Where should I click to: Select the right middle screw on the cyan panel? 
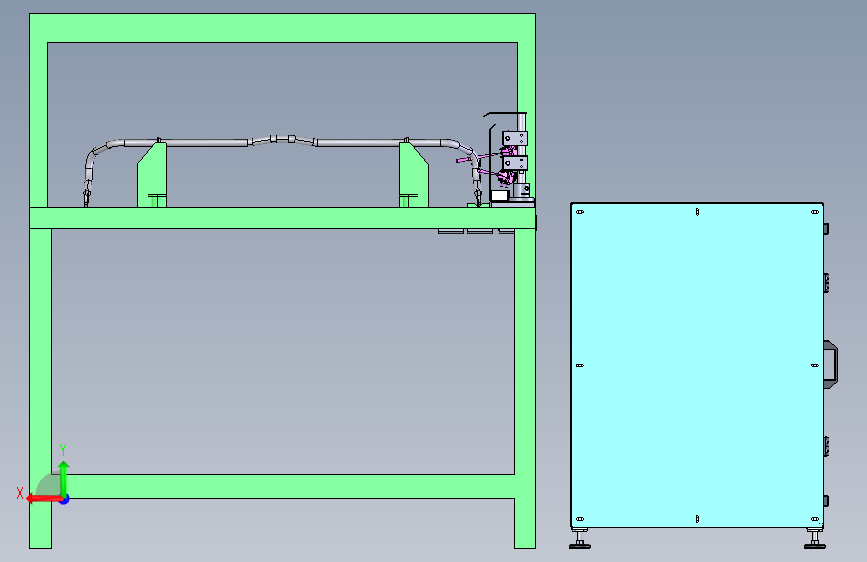(814, 366)
